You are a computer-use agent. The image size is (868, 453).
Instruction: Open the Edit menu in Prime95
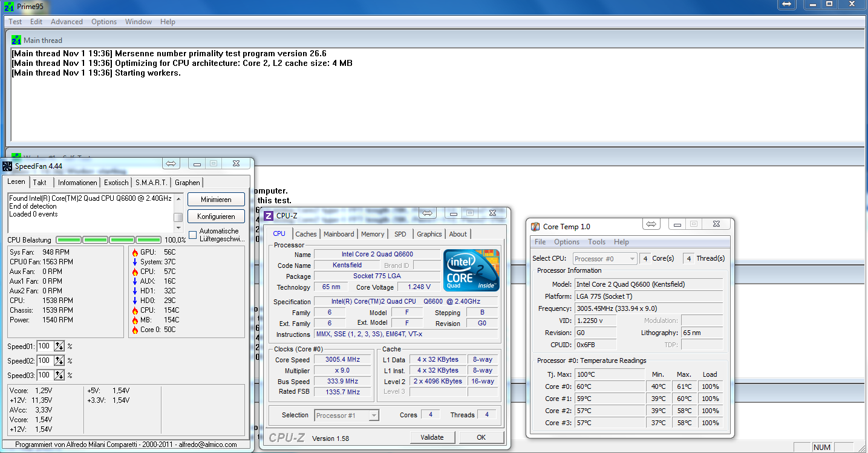click(x=36, y=22)
